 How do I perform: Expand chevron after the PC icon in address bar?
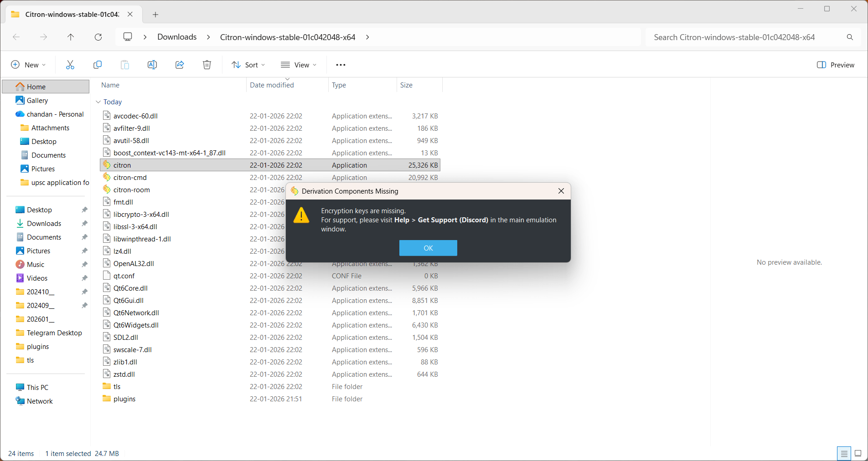(145, 37)
